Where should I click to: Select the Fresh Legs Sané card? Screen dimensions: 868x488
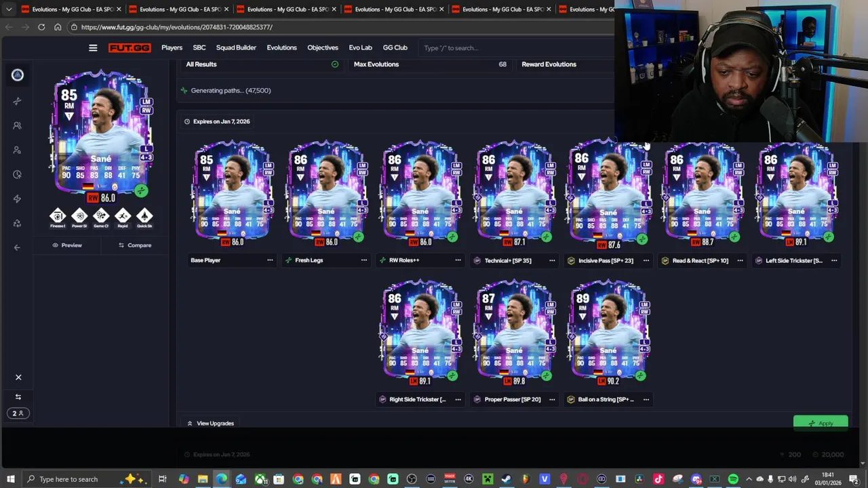pyautogui.click(x=326, y=192)
